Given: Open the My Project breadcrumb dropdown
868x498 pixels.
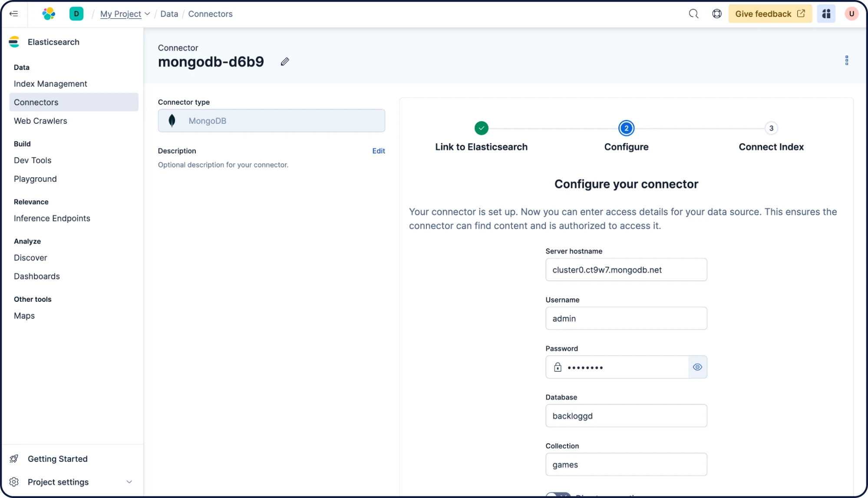Looking at the screenshot, I should 125,14.
